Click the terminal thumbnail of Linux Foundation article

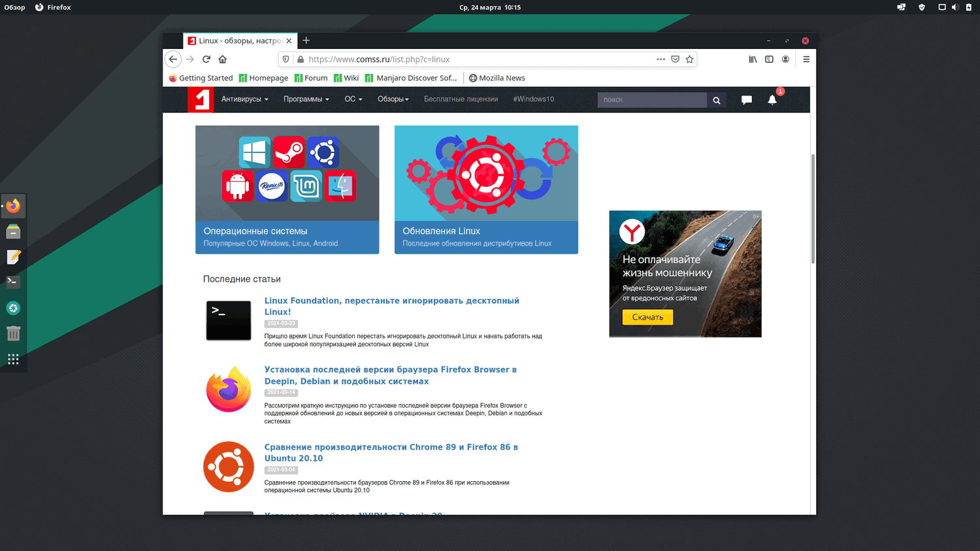pyautogui.click(x=229, y=320)
